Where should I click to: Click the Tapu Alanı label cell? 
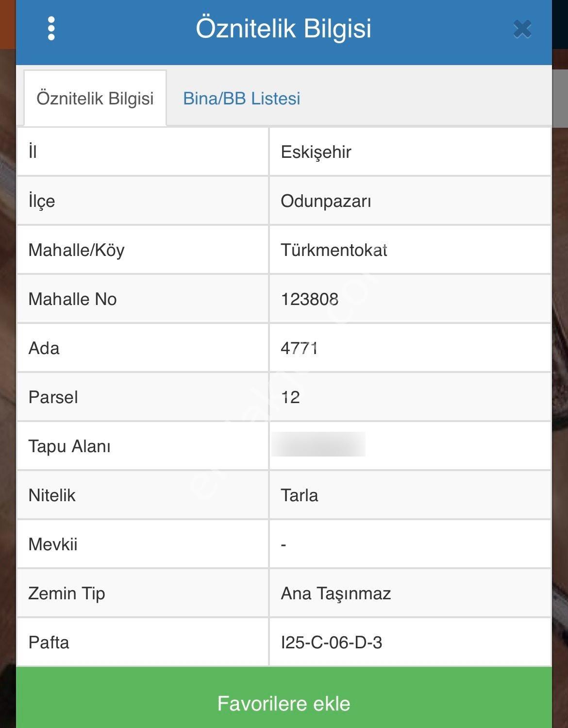(x=143, y=446)
